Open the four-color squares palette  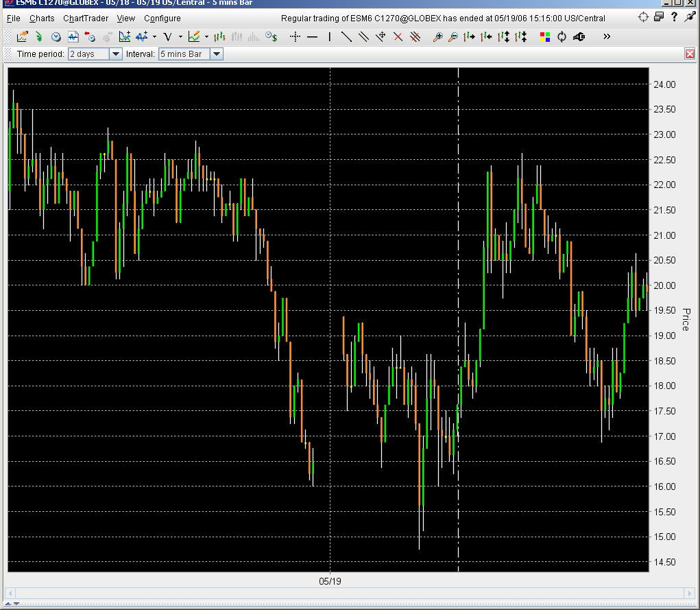coord(544,36)
